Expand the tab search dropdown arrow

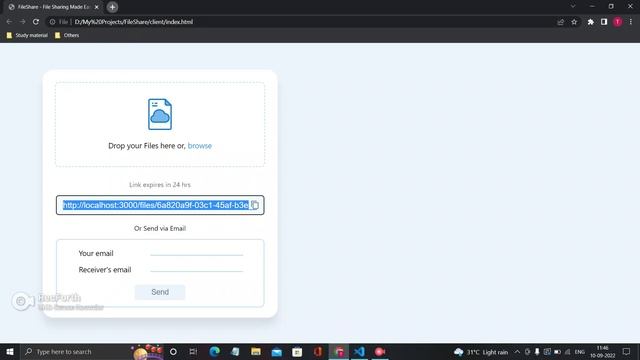(573, 6)
